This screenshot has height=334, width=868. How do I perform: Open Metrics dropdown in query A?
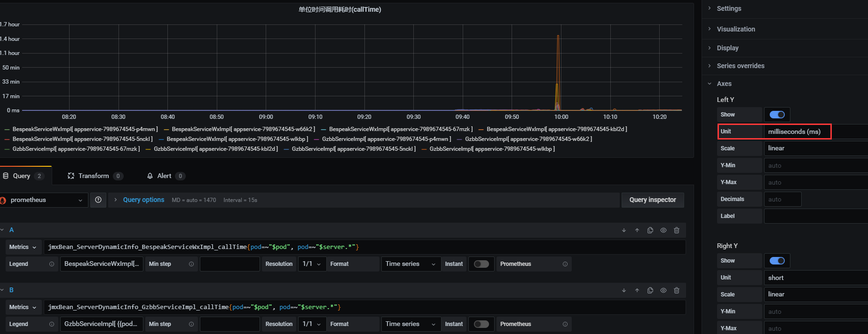click(x=23, y=247)
